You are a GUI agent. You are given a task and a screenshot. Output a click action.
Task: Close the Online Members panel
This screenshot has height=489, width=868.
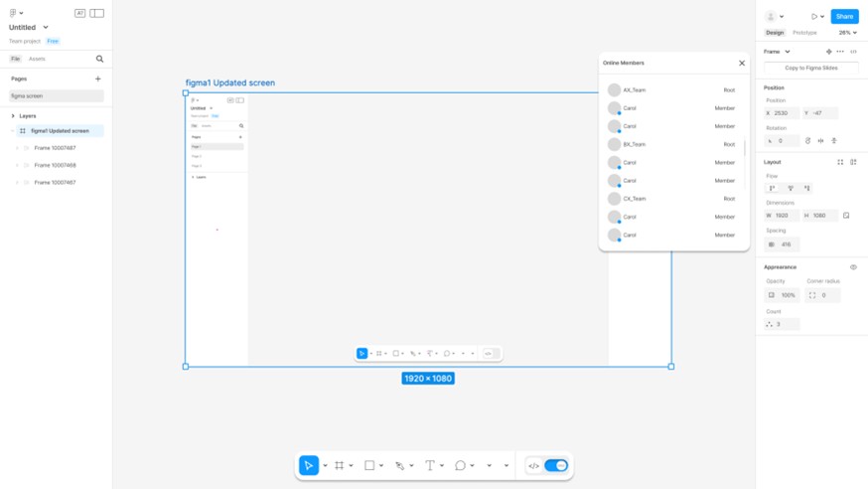pos(742,64)
